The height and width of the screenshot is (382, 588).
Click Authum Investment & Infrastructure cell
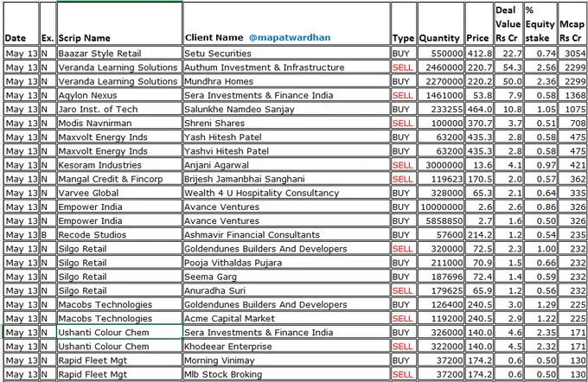pyautogui.click(x=287, y=67)
